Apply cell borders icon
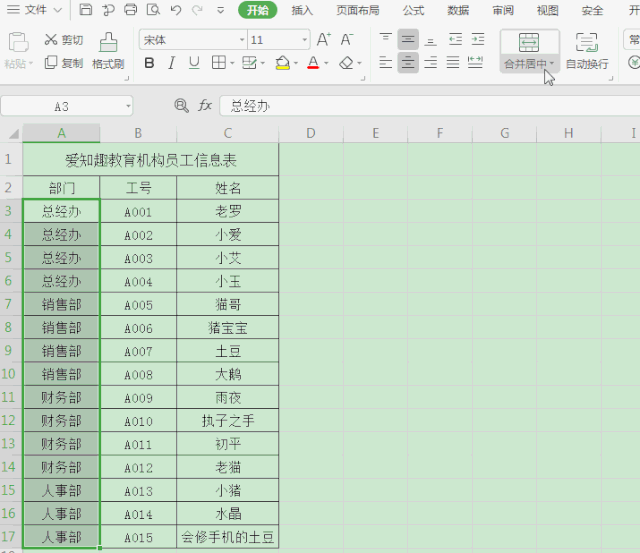Screen dimensions: 640x553 (218, 63)
